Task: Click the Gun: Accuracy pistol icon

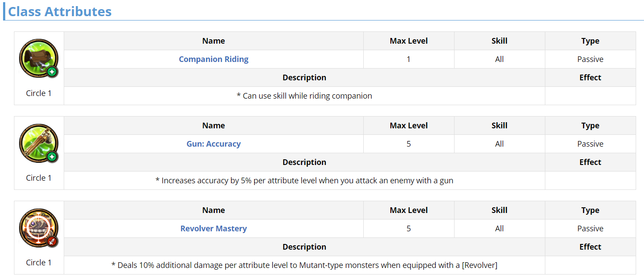Action: 38,143
